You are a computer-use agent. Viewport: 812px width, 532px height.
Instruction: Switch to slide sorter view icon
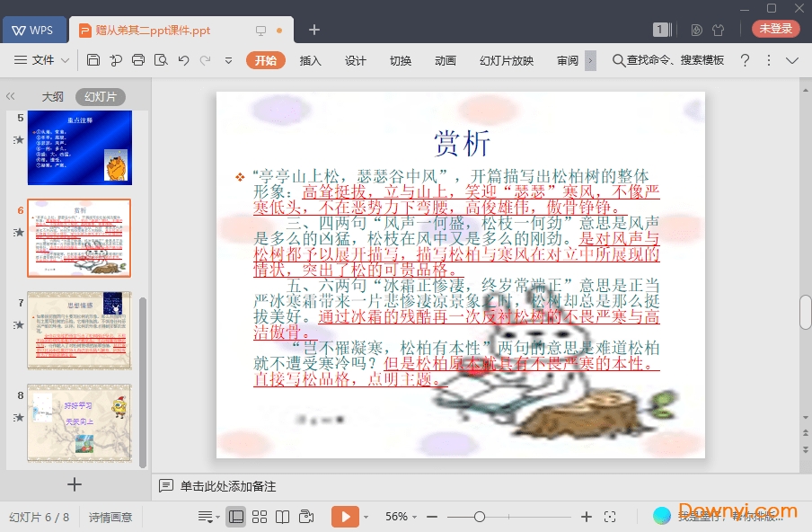click(260, 517)
